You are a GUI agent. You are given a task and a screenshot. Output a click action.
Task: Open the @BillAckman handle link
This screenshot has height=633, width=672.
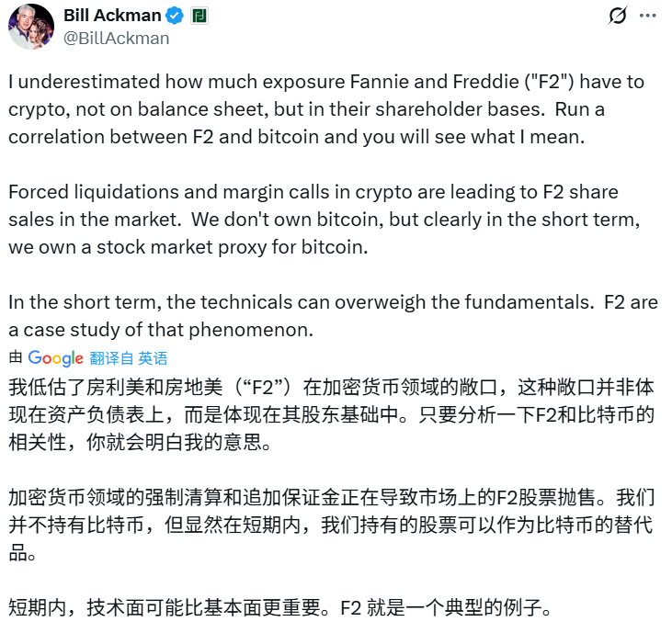[x=116, y=39]
